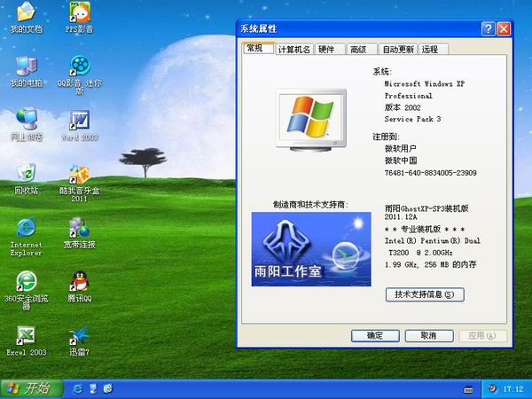Switch to the 计算机名 tab
This screenshot has height=399, width=532.
tap(294, 50)
